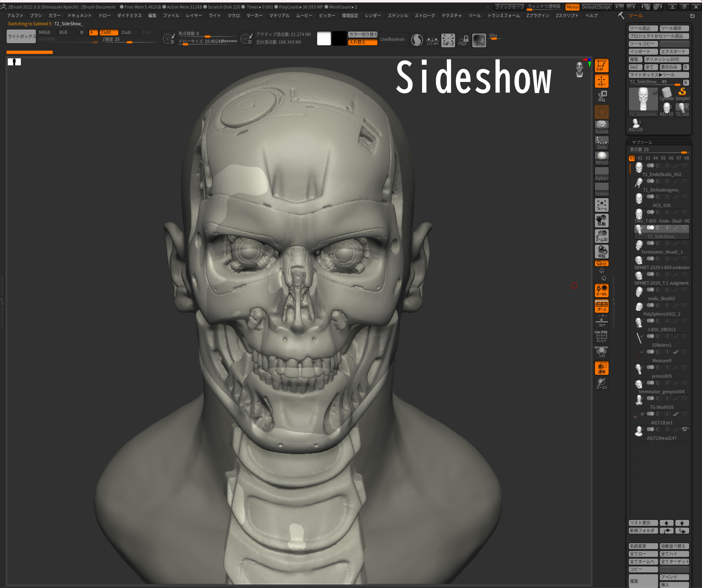
Task: Click the draw size D brush icon
Action: point(246,39)
